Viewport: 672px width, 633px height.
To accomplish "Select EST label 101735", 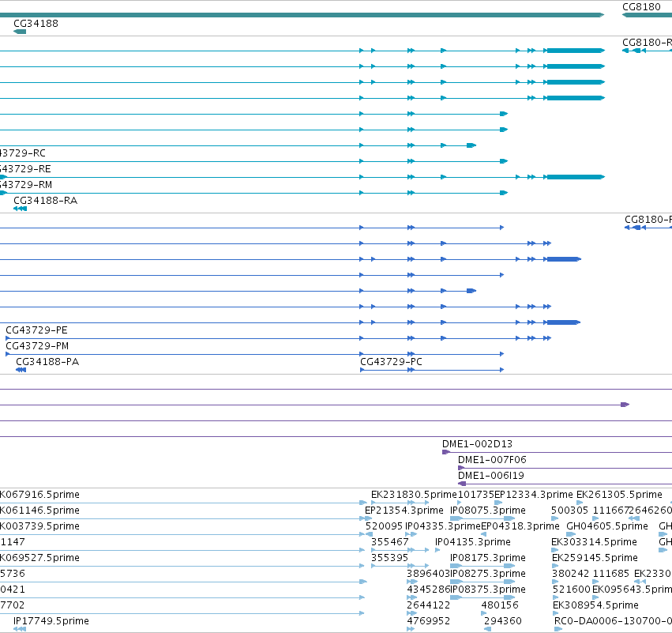I will pos(476,495).
